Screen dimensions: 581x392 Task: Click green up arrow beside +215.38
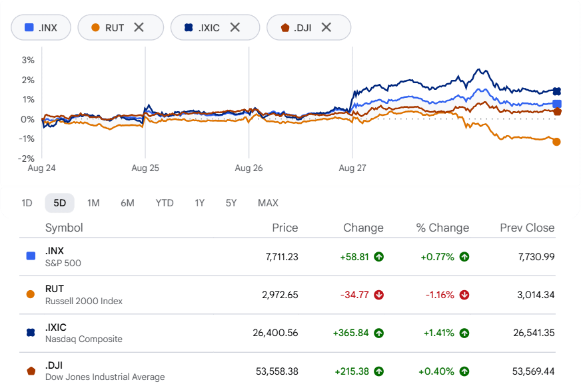tap(378, 371)
